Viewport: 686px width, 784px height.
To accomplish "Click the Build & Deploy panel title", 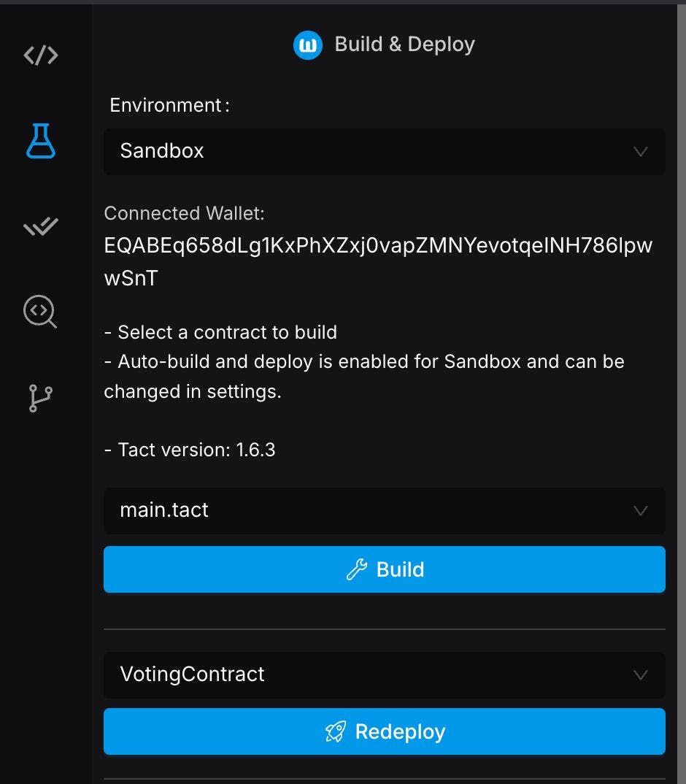I will pyautogui.click(x=404, y=45).
